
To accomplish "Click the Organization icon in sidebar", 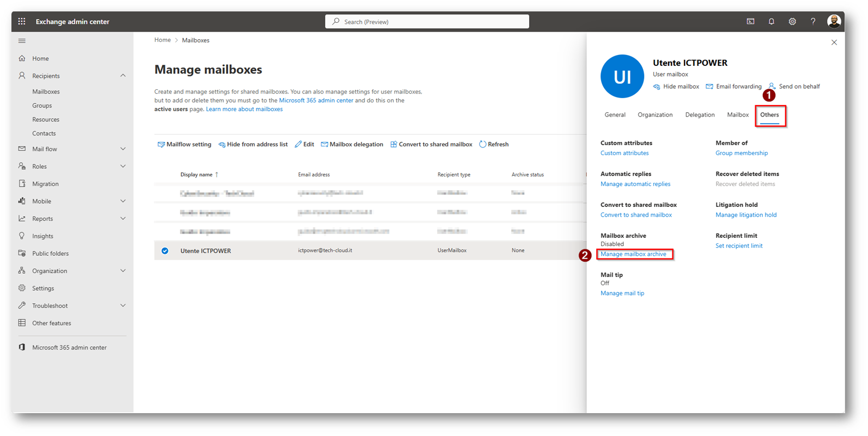I will coord(22,271).
